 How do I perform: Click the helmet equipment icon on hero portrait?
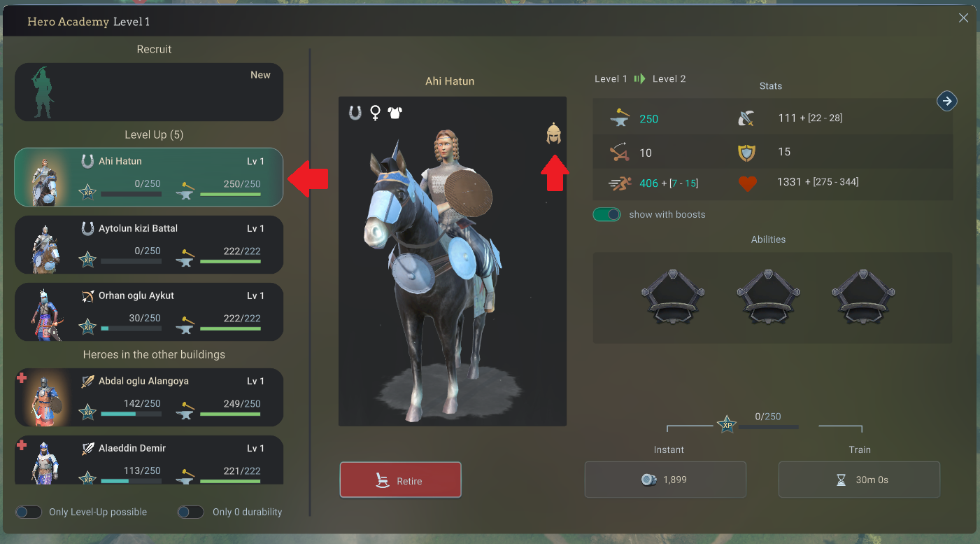[x=554, y=133]
